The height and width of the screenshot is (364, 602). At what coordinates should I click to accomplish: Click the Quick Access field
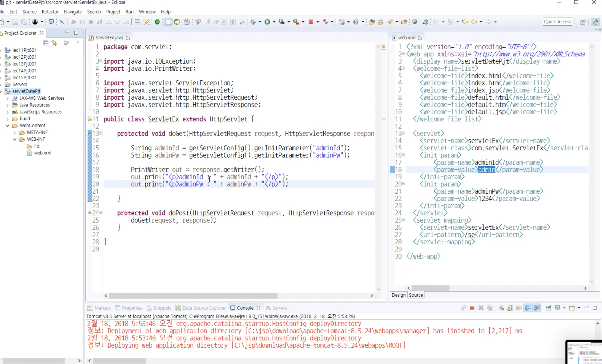[x=557, y=22]
